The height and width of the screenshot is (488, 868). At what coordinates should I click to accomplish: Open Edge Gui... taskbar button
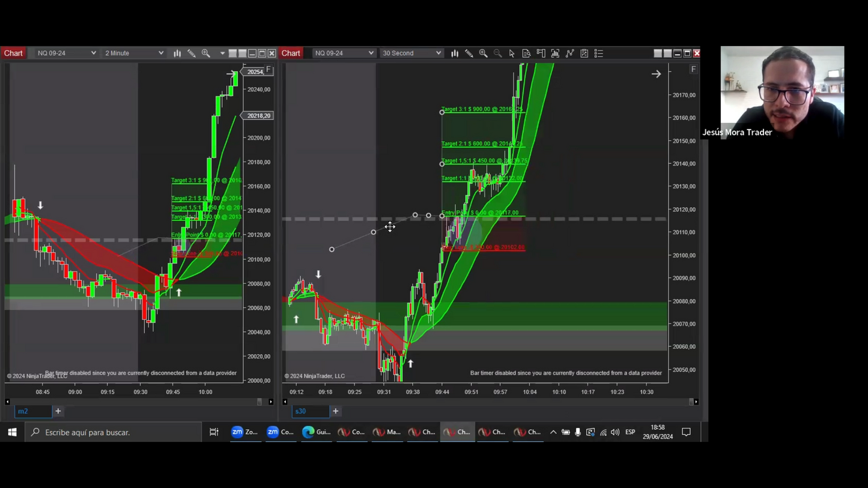[x=317, y=432]
